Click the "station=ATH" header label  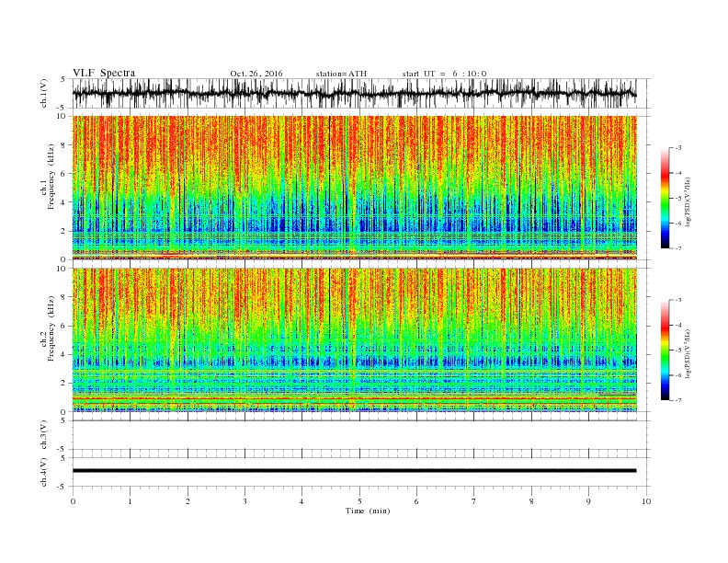pyautogui.click(x=341, y=74)
